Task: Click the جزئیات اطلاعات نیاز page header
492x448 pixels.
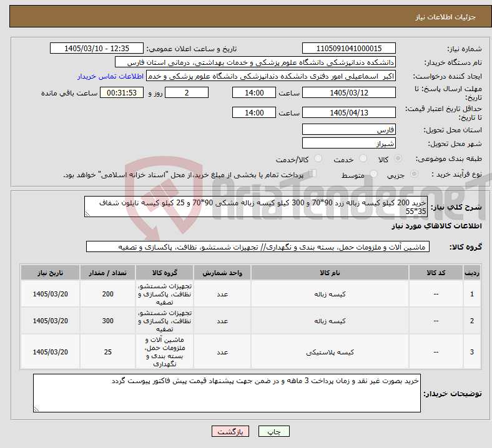Action: 445,17
